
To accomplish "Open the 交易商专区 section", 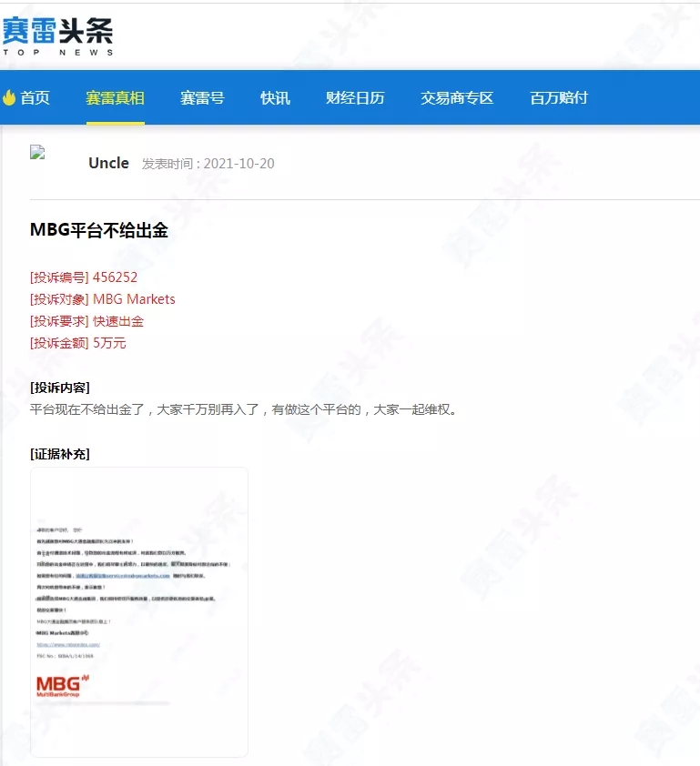I will click(457, 97).
